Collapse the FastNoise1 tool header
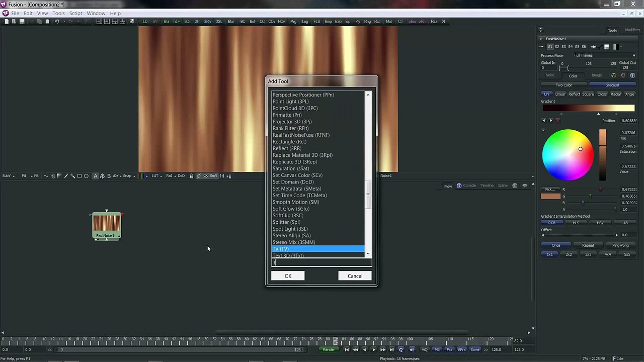This screenshot has width=644, height=362. (x=541, y=39)
